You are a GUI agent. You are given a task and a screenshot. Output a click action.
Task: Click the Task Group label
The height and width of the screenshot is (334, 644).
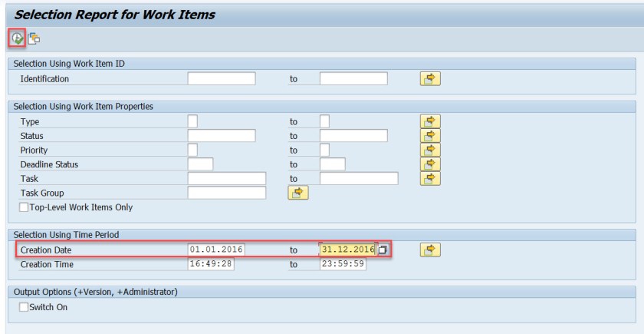click(x=42, y=193)
